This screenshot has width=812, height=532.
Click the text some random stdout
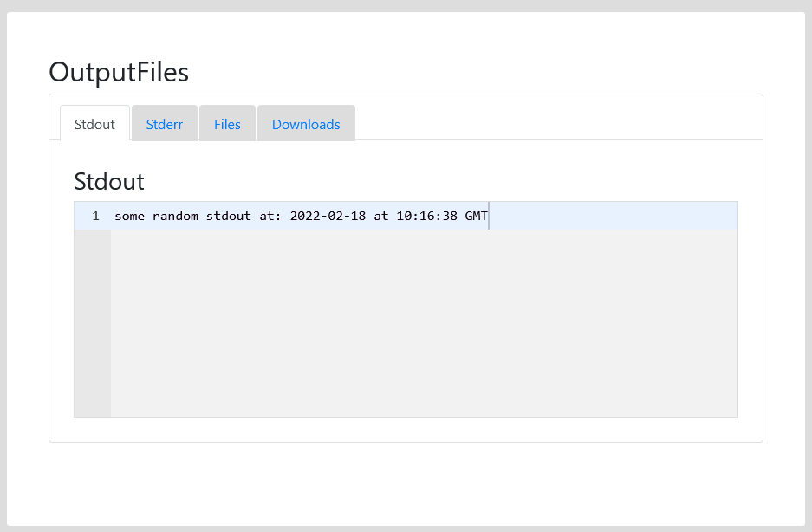[182, 216]
